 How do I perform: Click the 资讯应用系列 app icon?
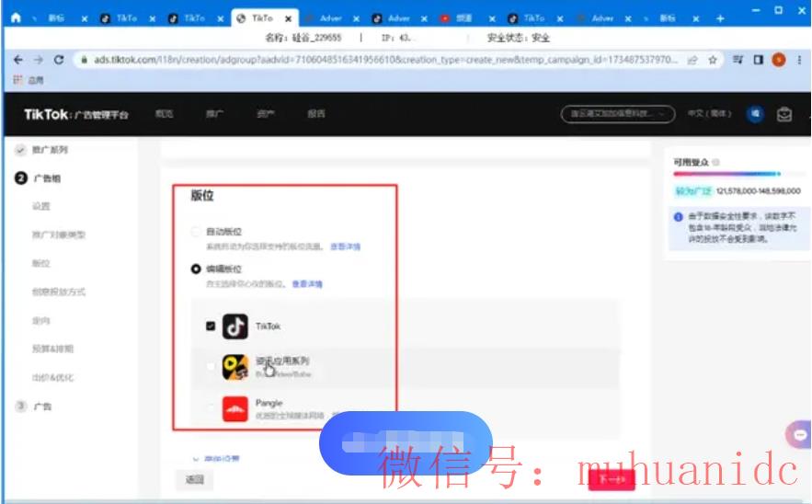[235, 367]
